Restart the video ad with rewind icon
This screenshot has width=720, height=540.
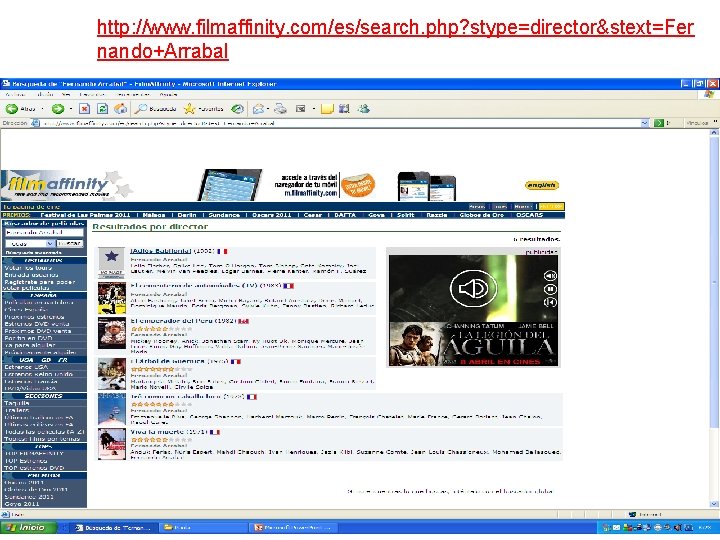coord(550,302)
